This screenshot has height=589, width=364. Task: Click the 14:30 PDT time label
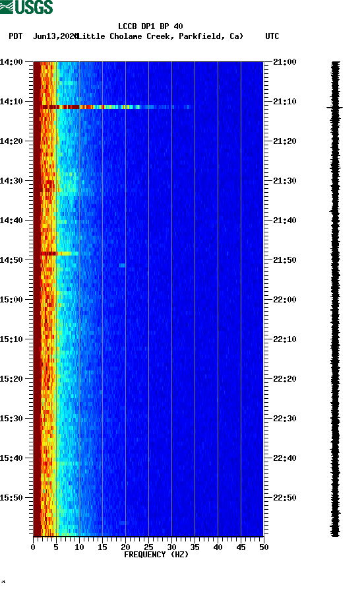tap(11, 181)
